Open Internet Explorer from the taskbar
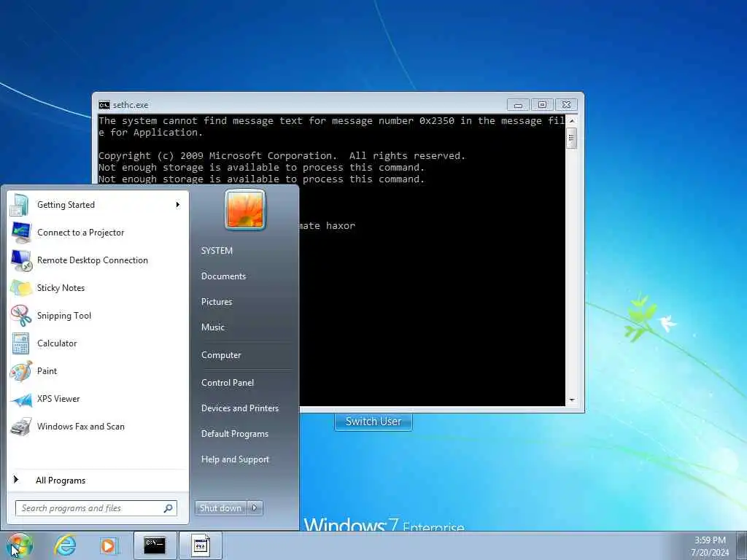Viewport: 747px width, 560px height. (65, 545)
